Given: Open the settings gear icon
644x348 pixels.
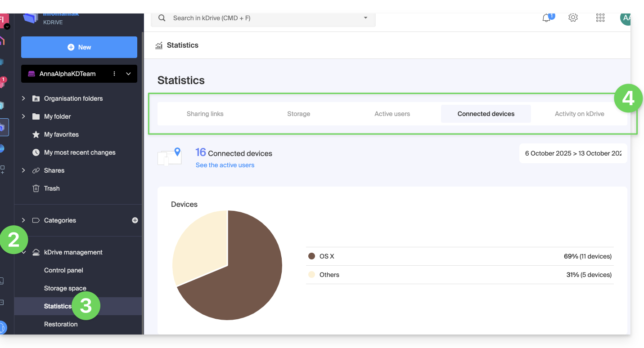Looking at the screenshot, I should [573, 18].
